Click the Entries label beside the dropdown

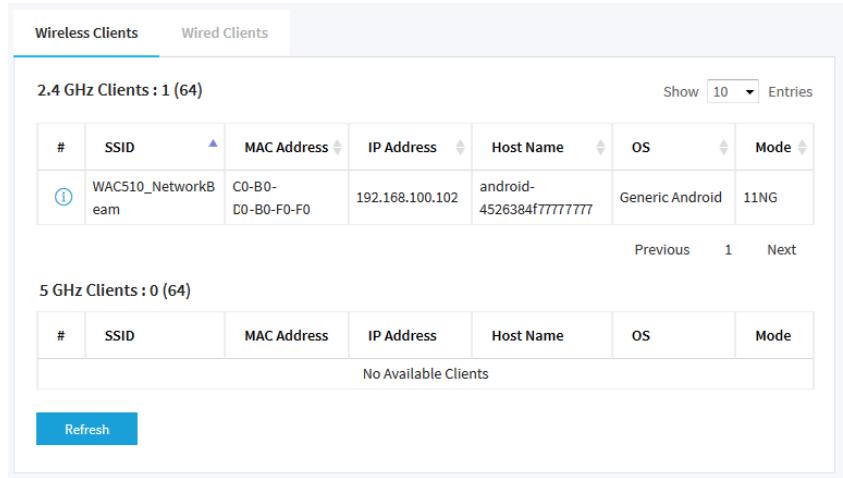coord(790,91)
